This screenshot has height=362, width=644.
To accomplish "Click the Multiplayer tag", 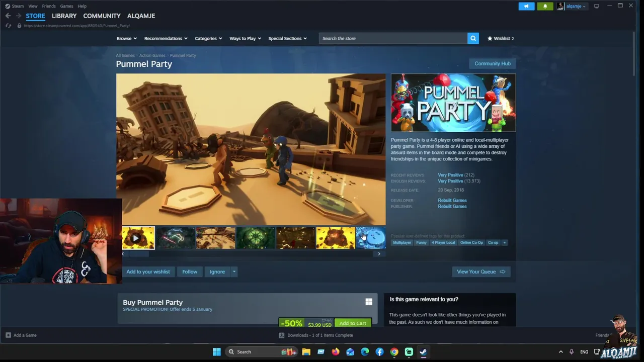I will (402, 242).
